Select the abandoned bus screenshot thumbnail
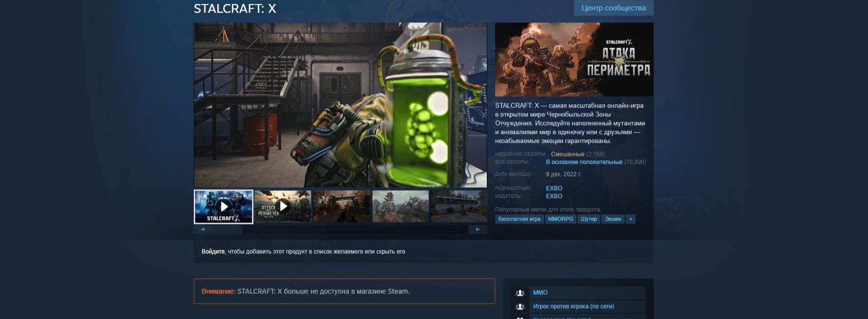The width and height of the screenshot is (868, 319). (458, 206)
